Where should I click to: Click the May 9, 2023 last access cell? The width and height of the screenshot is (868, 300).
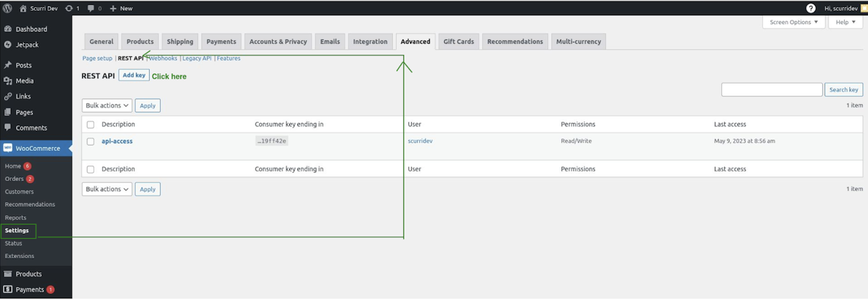click(744, 141)
